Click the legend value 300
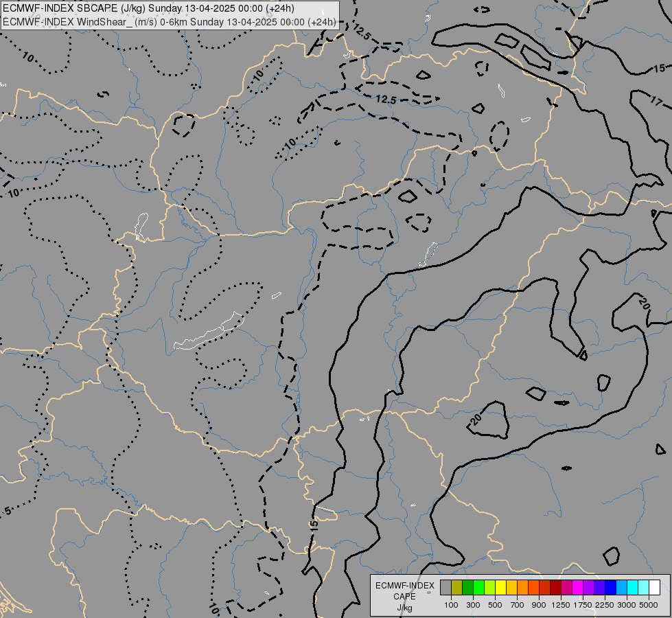This screenshot has height=618, width=672. click(x=473, y=605)
